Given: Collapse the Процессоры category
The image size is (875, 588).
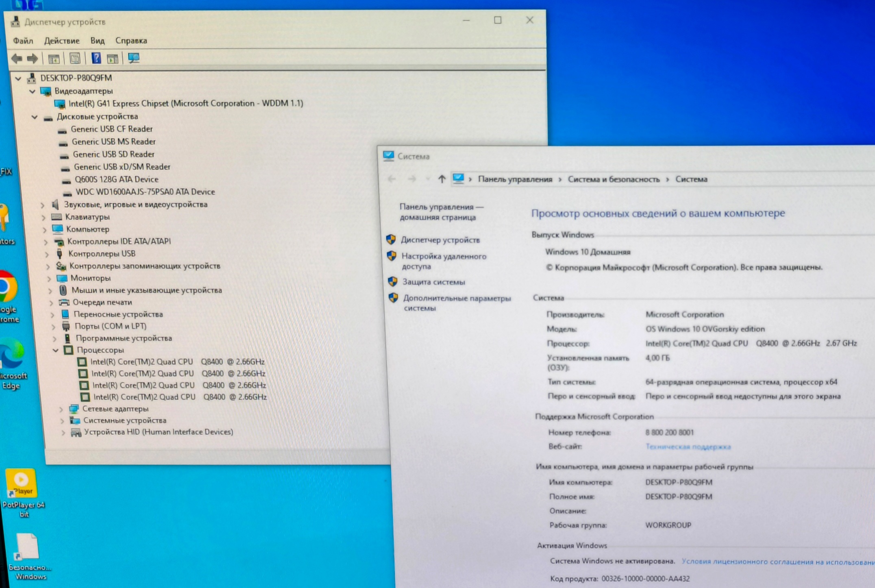Looking at the screenshot, I should pos(56,350).
